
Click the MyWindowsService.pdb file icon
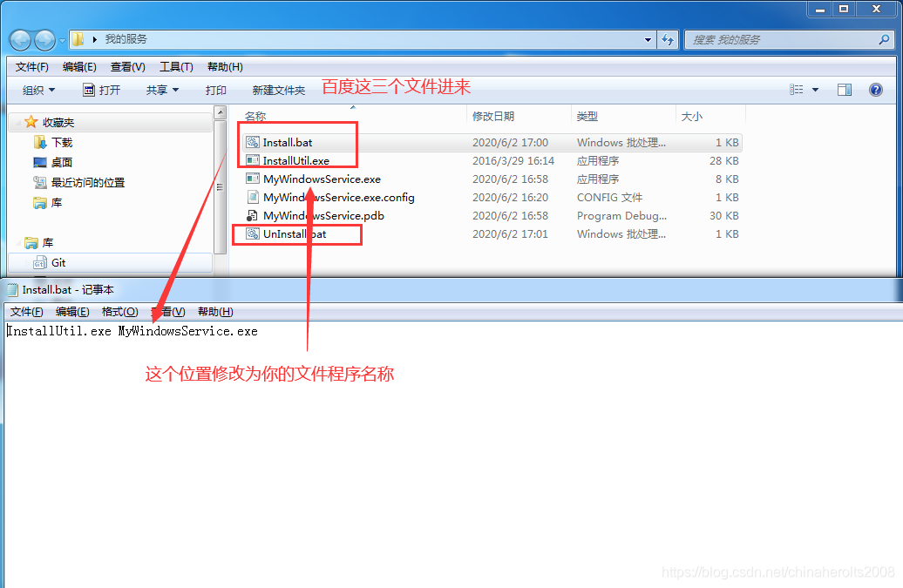(252, 216)
